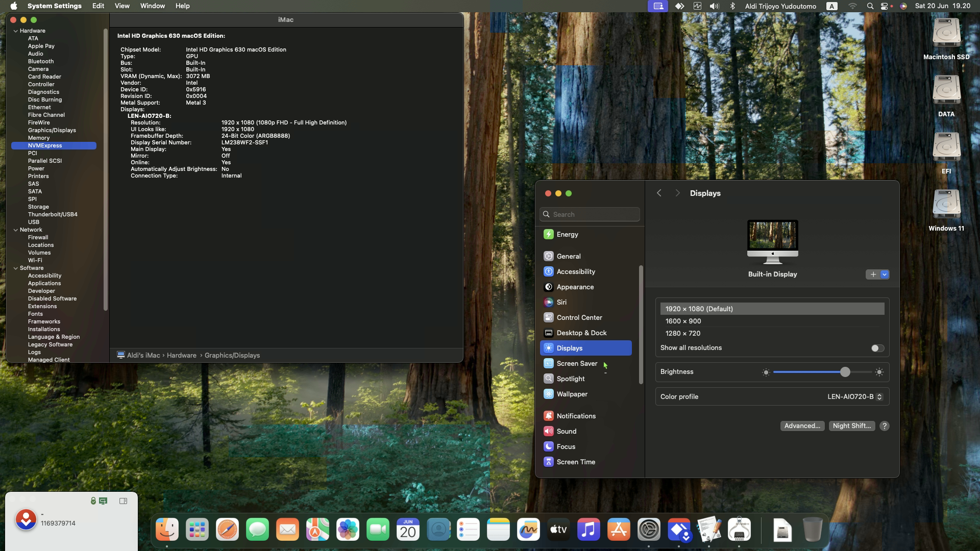This screenshot has height=551, width=980.
Task: Click the Advanced... button
Action: coord(802,426)
